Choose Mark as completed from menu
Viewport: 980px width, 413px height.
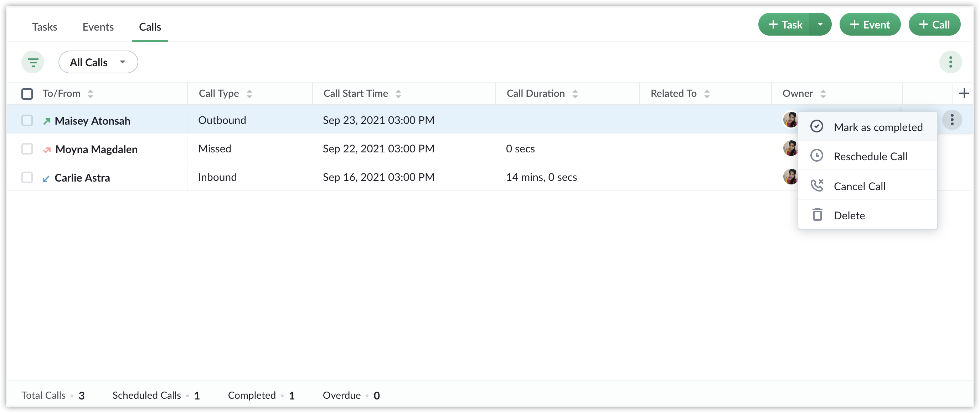point(867,127)
